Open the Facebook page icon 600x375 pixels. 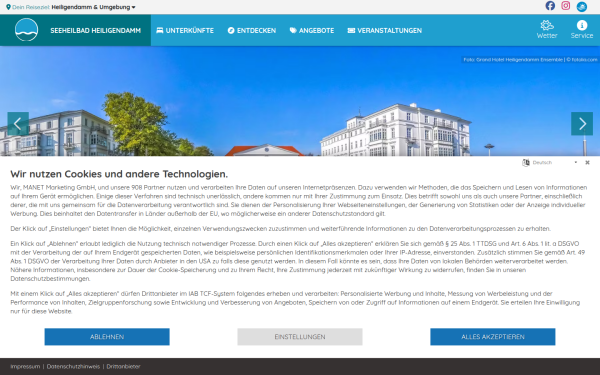point(550,6)
